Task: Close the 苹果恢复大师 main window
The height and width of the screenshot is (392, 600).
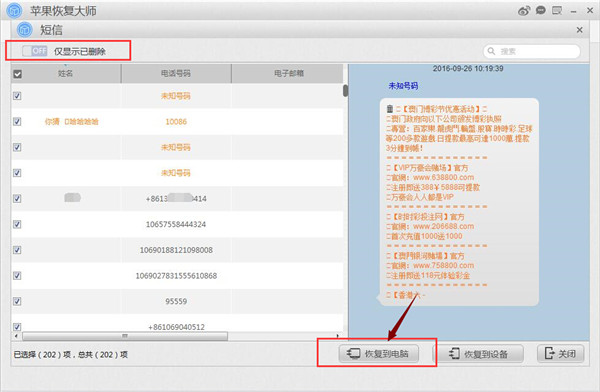Action: pyautogui.click(x=590, y=11)
